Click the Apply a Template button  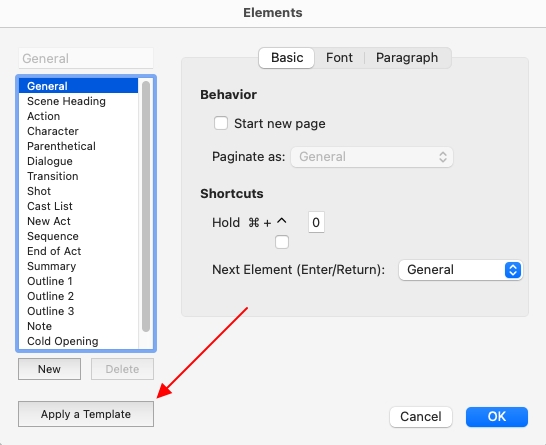click(86, 414)
